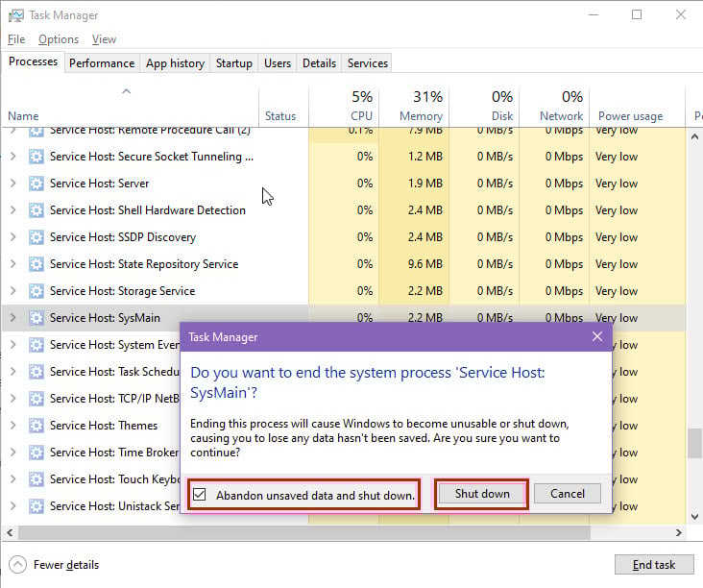Image resolution: width=703 pixels, height=588 pixels.
Task: Click the Fewer details arrow icon
Action: [x=17, y=565]
